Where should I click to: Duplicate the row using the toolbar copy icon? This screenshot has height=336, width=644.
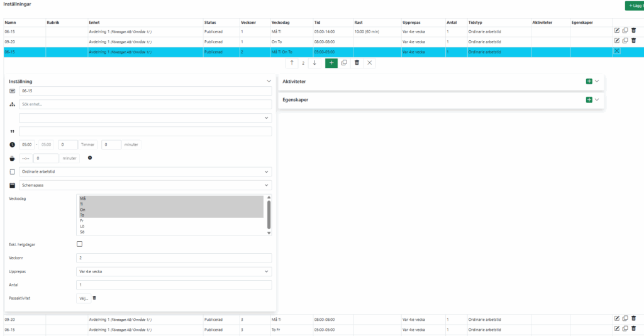tap(344, 63)
